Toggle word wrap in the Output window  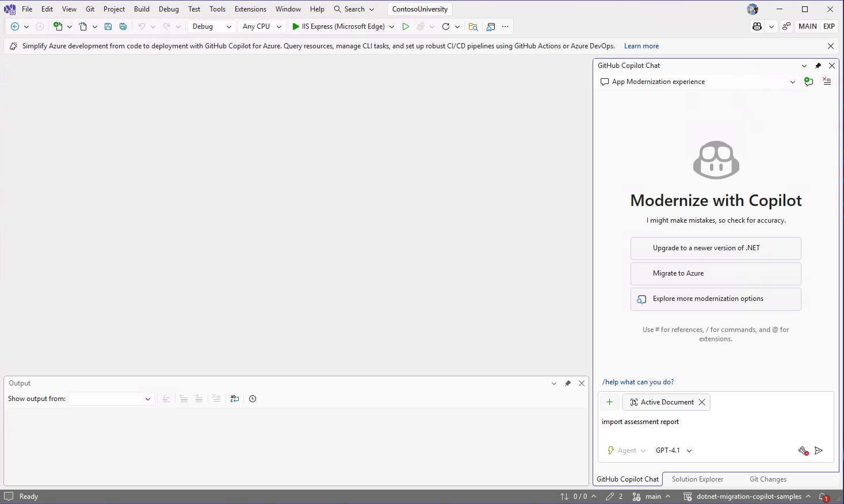point(235,399)
